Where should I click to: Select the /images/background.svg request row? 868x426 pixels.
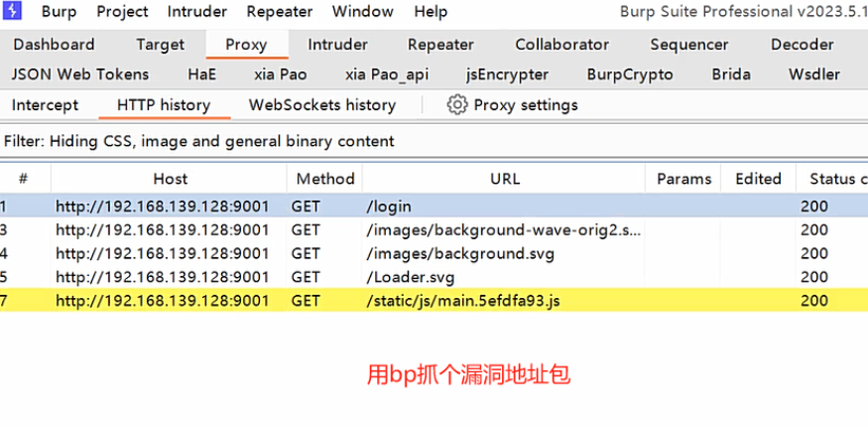coord(434,253)
